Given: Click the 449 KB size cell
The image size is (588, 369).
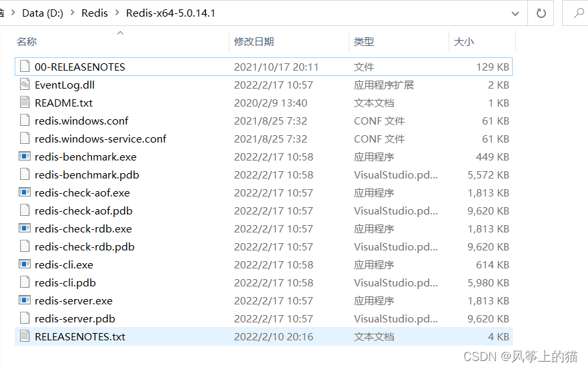Looking at the screenshot, I should tap(493, 157).
